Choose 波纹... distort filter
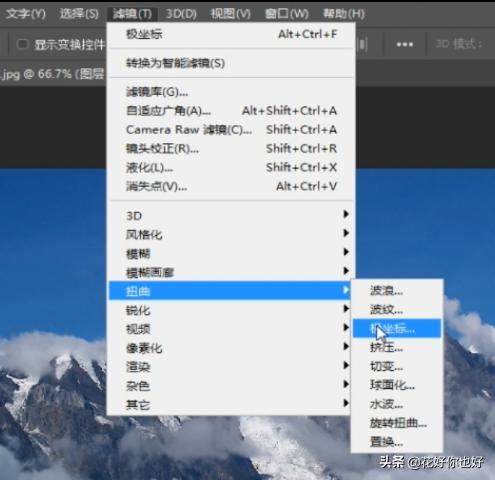This screenshot has height=480, width=495. [397, 310]
